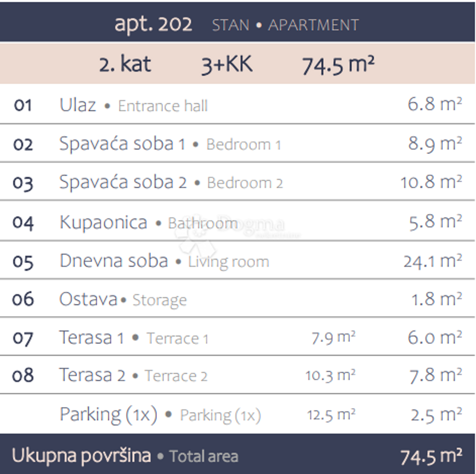This screenshot has height=474, width=476.
Task: Select the STAN • APARTMENT header label
Action: [285, 25]
